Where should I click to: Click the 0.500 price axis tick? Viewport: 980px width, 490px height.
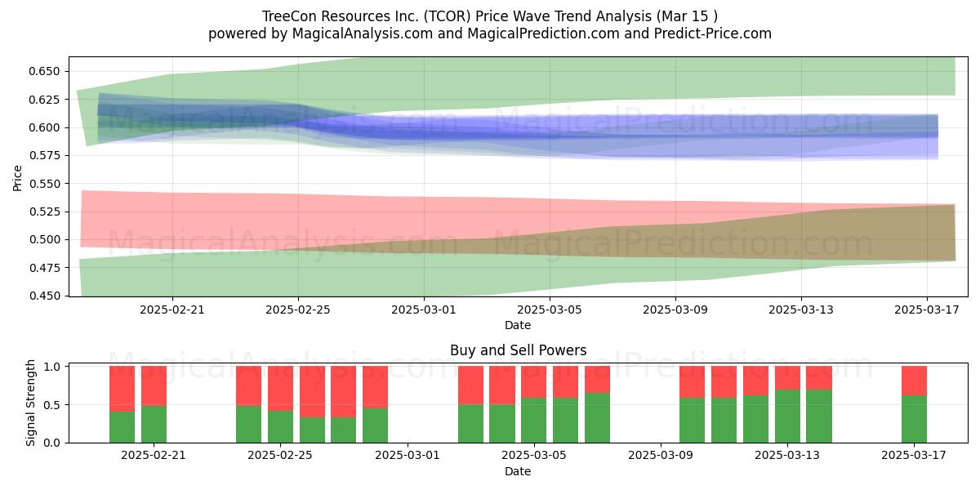click(x=46, y=239)
